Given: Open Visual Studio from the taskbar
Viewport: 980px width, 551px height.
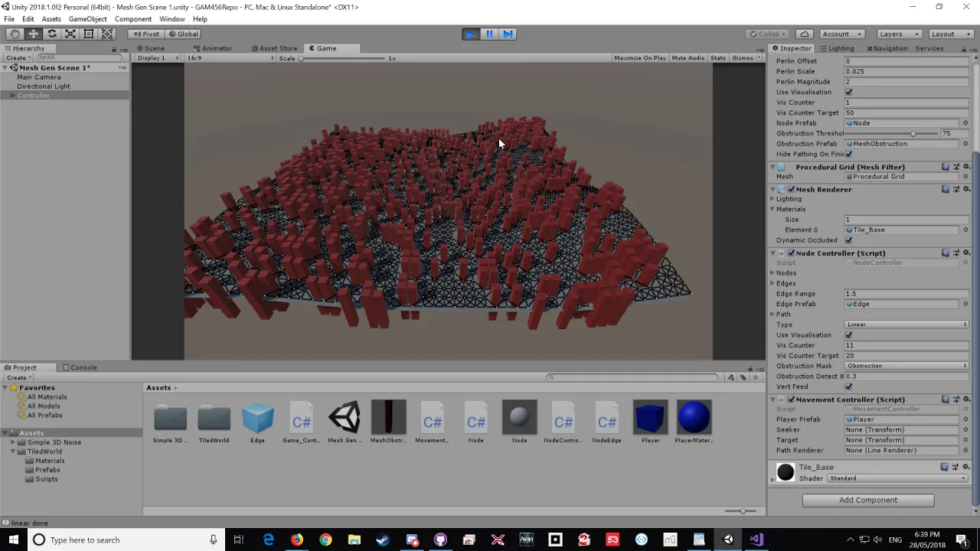Looking at the screenshot, I should click(756, 540).
